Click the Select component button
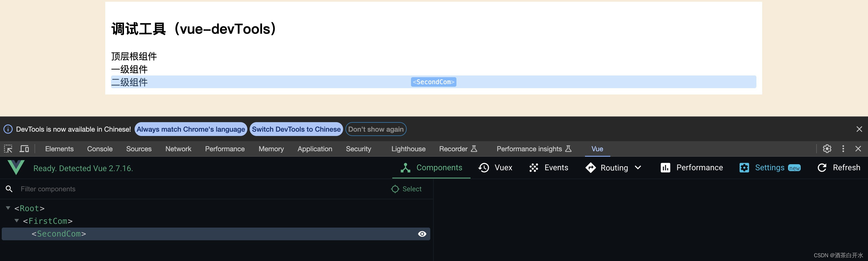868x261 pixels. pos(406,189)
